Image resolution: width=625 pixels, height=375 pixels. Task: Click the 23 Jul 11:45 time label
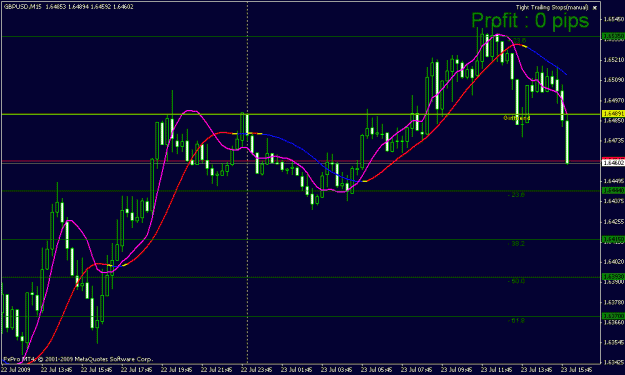[x=496, y=369]
